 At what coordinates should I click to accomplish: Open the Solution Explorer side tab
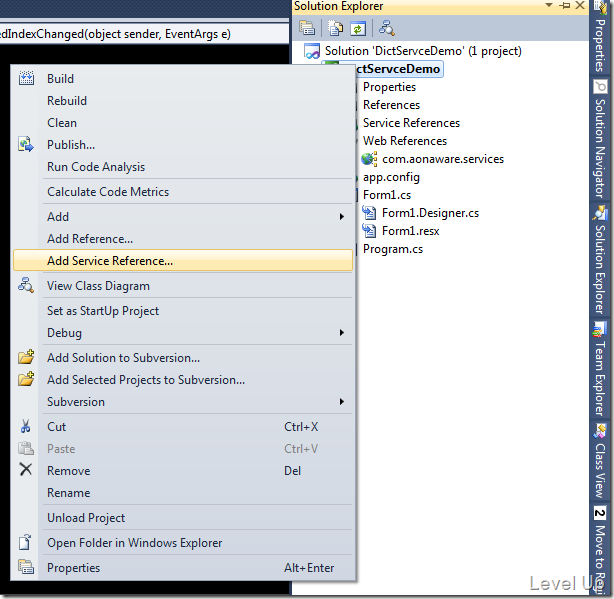pyautogui.click(x=600, y=260)
